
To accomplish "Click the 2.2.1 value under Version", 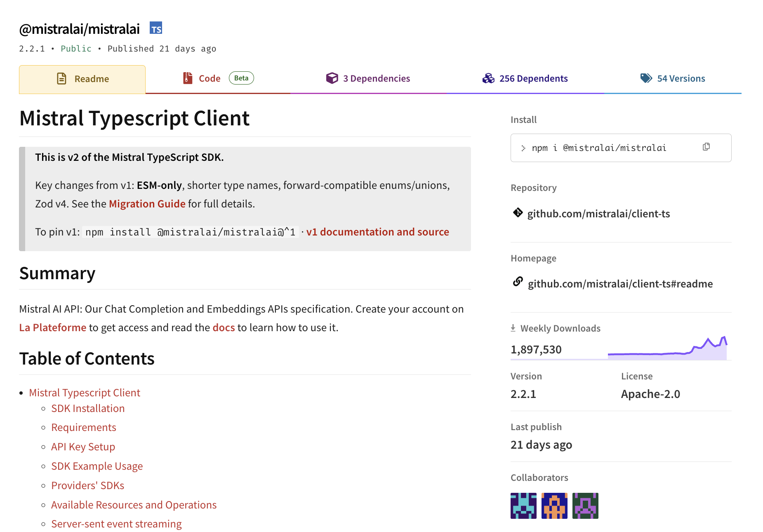I will [x=523, y=394].
